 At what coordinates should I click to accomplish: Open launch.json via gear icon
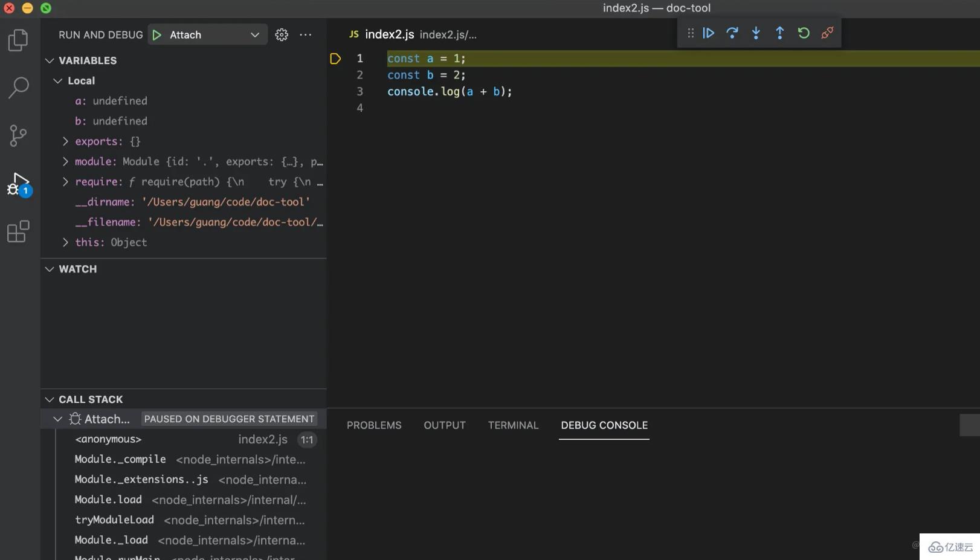click(282, 35)
